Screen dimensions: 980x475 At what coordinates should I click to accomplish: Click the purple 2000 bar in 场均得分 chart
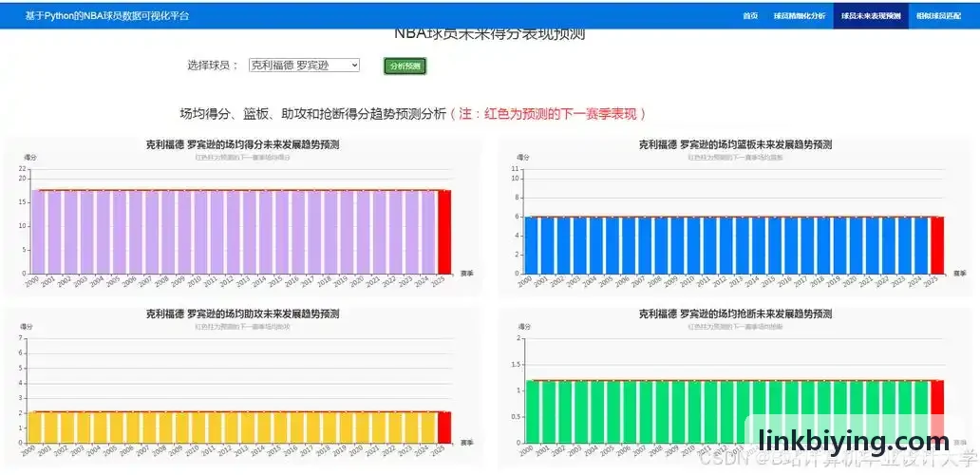[x=37, y=232]
